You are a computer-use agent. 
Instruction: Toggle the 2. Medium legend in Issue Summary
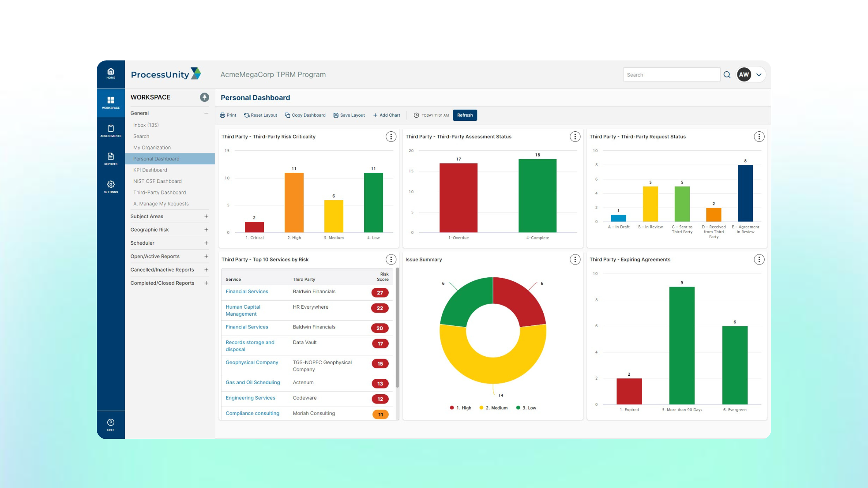493,408
